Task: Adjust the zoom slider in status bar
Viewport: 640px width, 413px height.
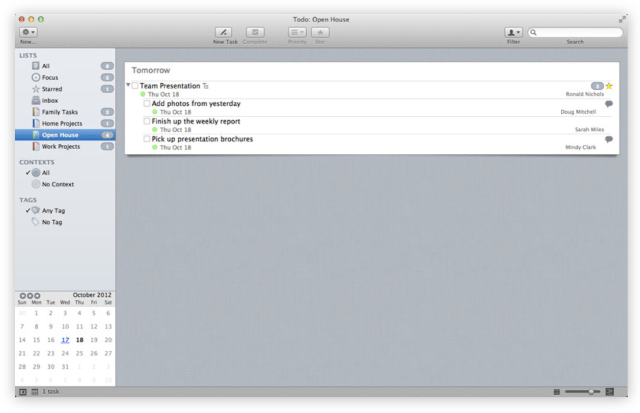Action: (x=592, y=392)
